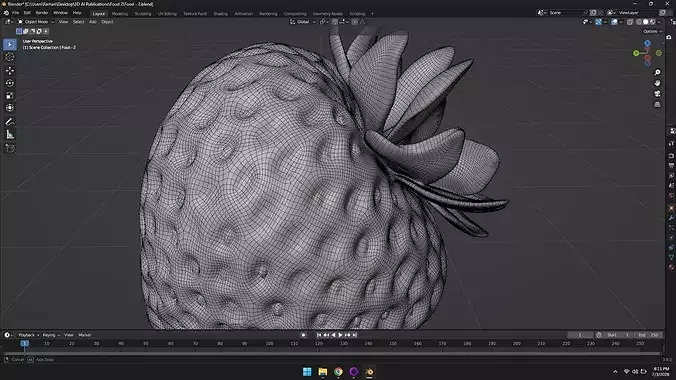Open the Global transform orientation dropdown
Image resolution: width=676 pixels, height=380 pixels.
coord(303,22)
